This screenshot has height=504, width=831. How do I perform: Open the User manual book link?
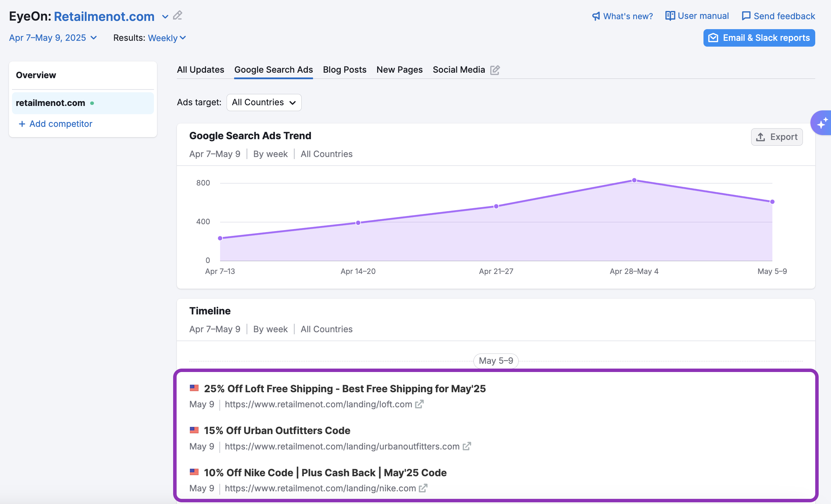[697, 16]
